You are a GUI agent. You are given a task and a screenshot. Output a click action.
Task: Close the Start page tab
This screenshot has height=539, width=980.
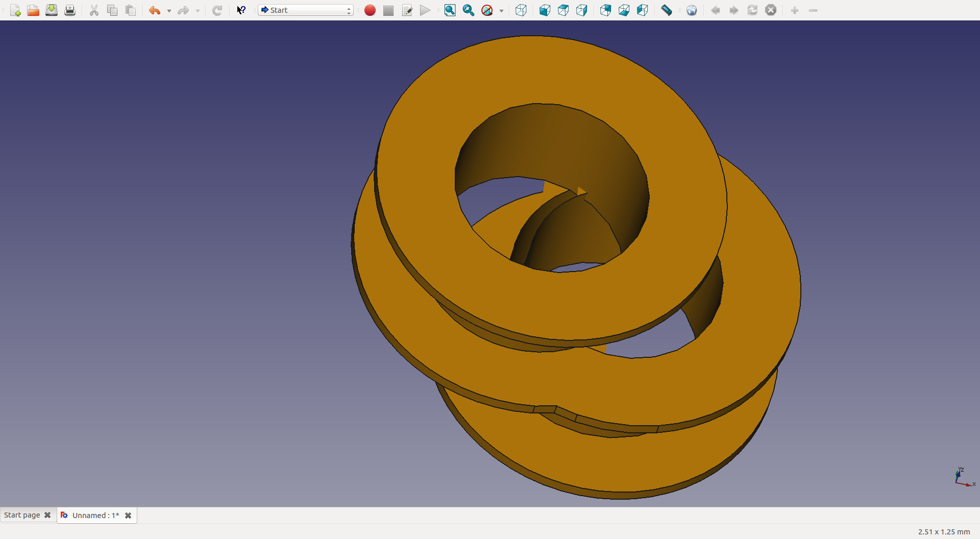(x=47, y=515)
